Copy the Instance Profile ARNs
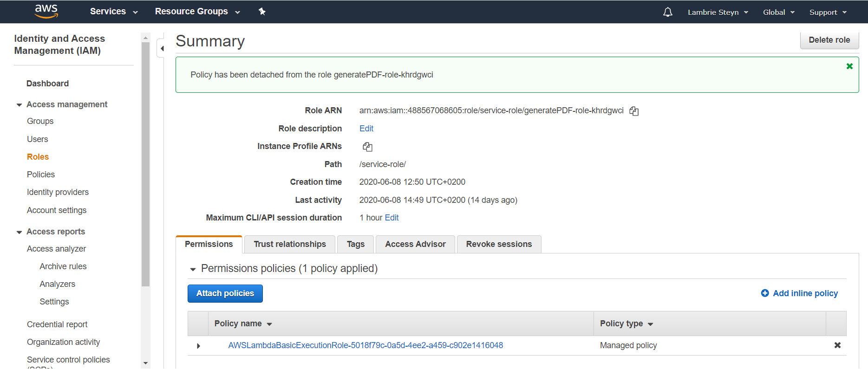The height and width of the screenshot is (369, 868). 367,147
